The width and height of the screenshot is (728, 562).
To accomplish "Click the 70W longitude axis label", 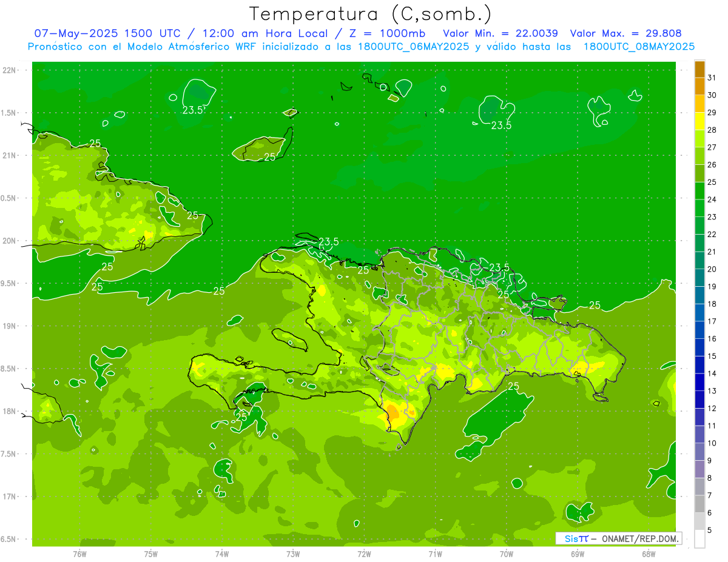I will [x=507, y=554].
